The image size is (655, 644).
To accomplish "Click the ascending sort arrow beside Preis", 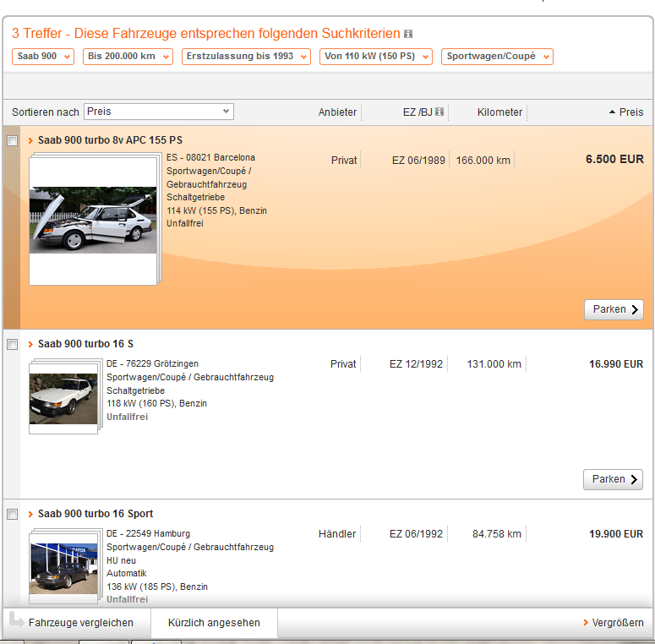I will click(x=613, y=112).
